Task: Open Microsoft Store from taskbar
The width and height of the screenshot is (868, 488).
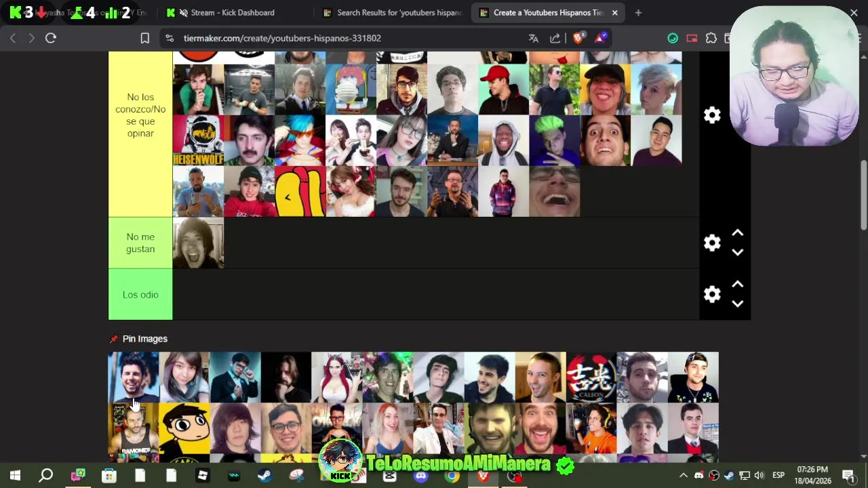Action: tap(108, 476)
